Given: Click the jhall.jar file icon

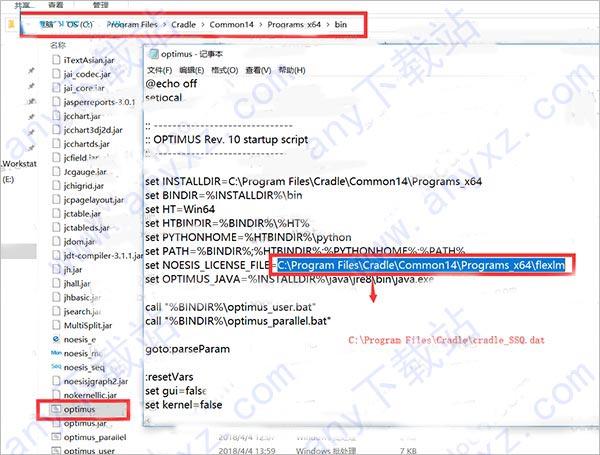Looking at the screenshot, I should pyautogui.click(x=56, y=283).
